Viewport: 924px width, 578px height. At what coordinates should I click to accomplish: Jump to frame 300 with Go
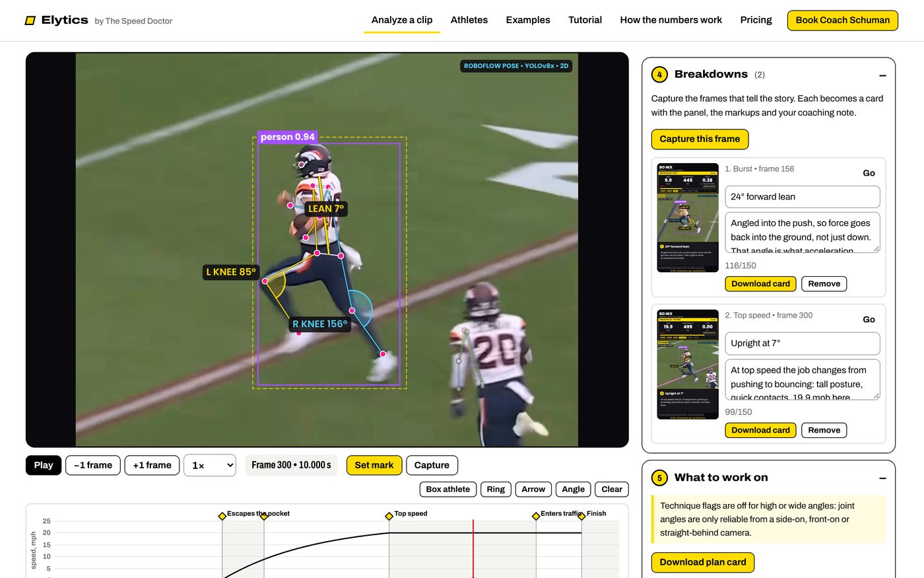click(x=869, y=320)
